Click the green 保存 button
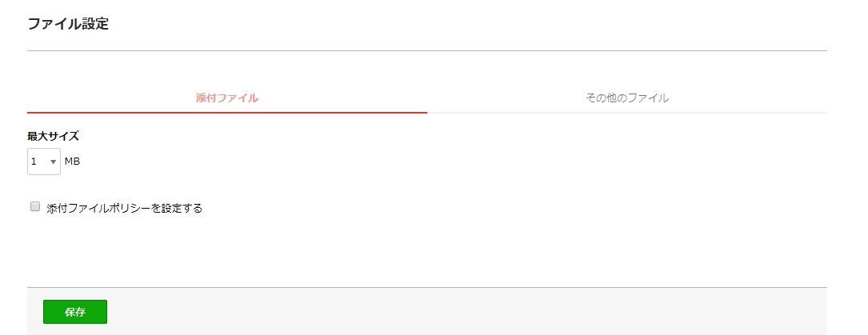 (75, 312)
